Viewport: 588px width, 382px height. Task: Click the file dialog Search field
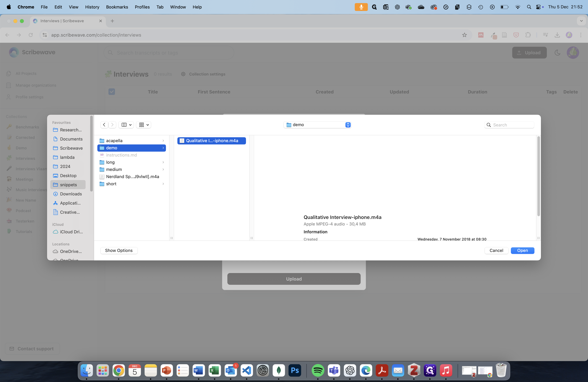point(509,125)
